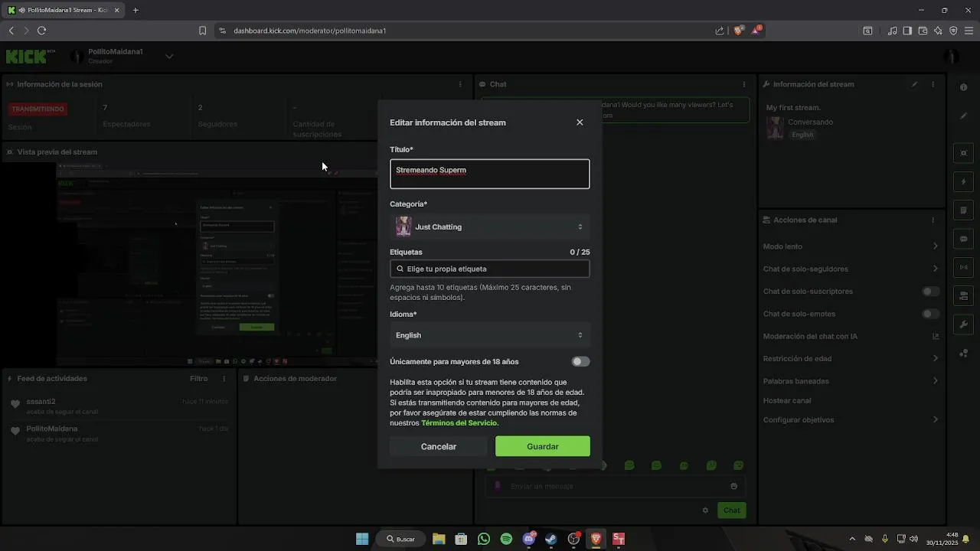Open WhatsApp from the taskbar
The height and width of the screenshot is (551, 980).
pyautogui.click(x=484, y=539)
